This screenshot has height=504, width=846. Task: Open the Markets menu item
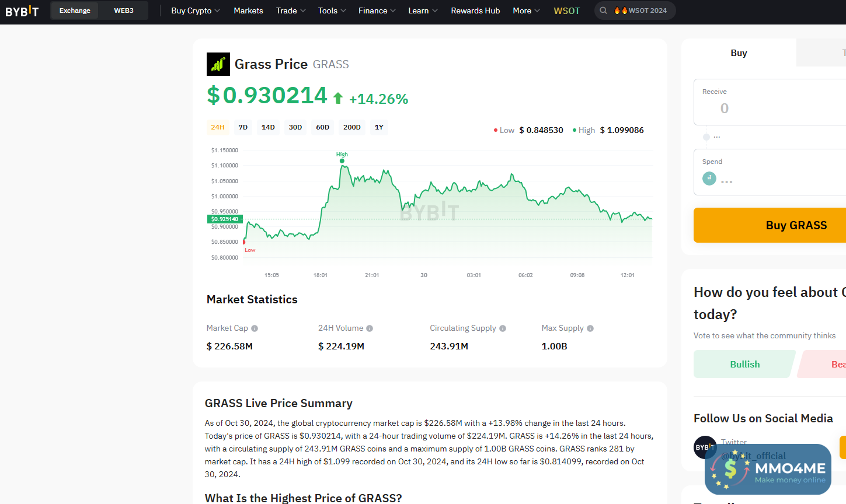tap(248, 10)
